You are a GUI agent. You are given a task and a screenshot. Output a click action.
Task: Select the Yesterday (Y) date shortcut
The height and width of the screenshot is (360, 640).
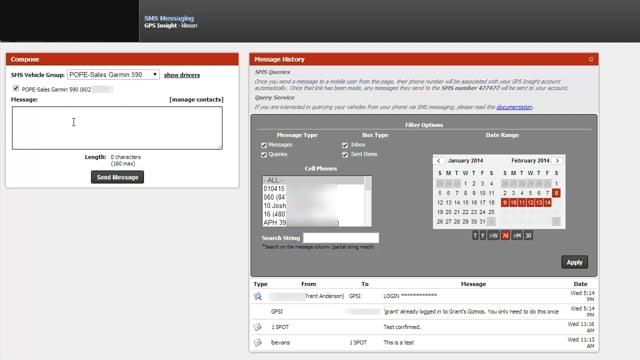tap(483, 236)
